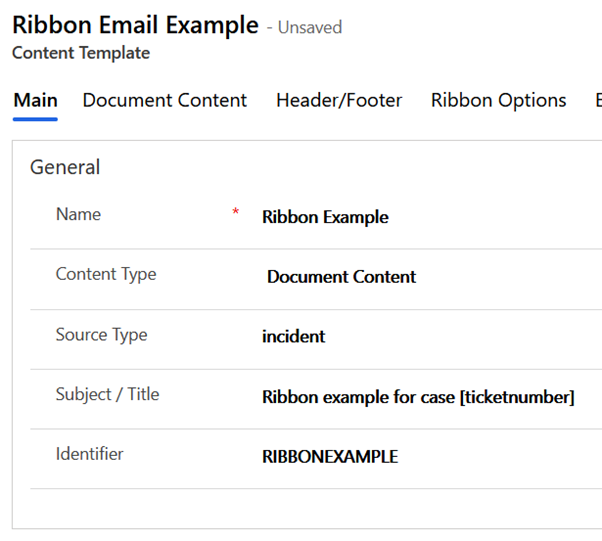The image size is (602, 541).
Task: Click the Content Type label
Action: click(x=106, y=274)
